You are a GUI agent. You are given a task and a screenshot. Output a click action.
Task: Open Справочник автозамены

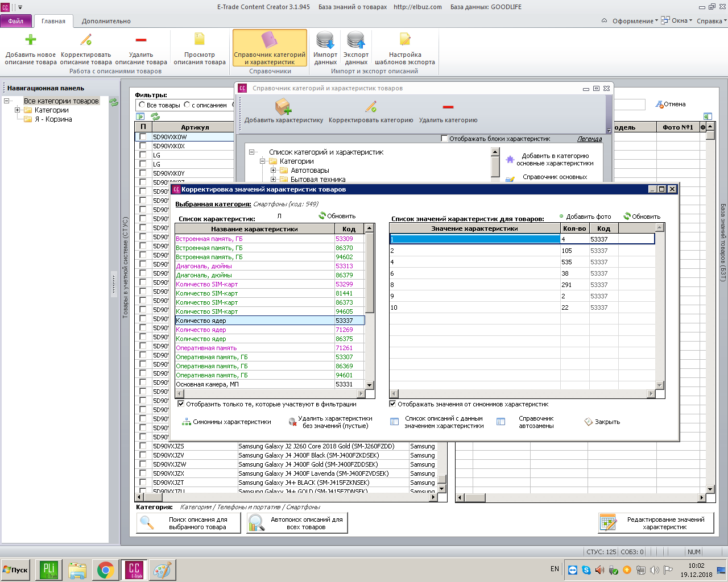tap(526, 422)
